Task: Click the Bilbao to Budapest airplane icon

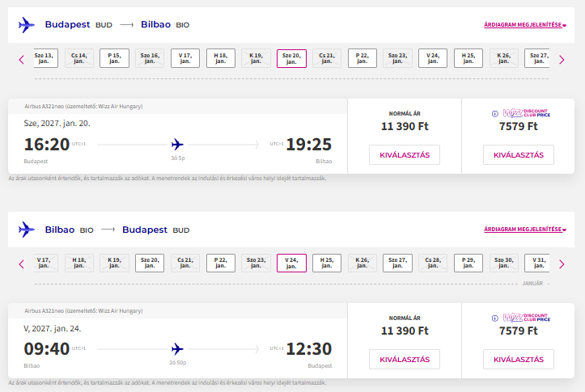Action: coord(27,230)
